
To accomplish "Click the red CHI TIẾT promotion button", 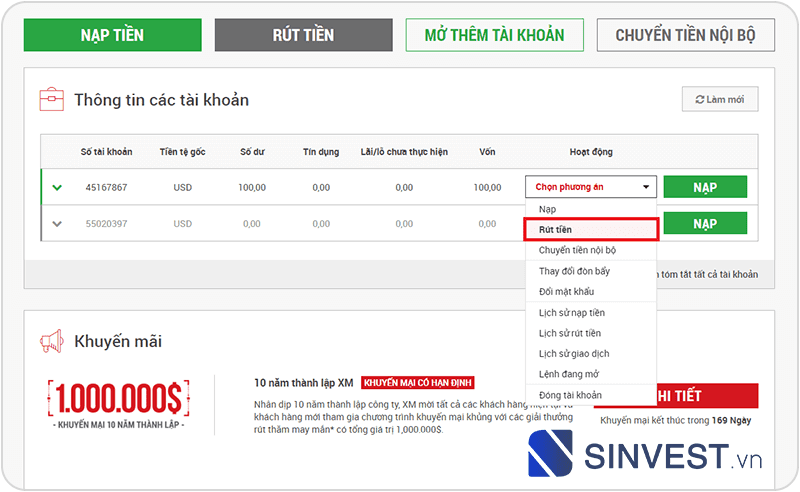I will click(x=707, y=396).
